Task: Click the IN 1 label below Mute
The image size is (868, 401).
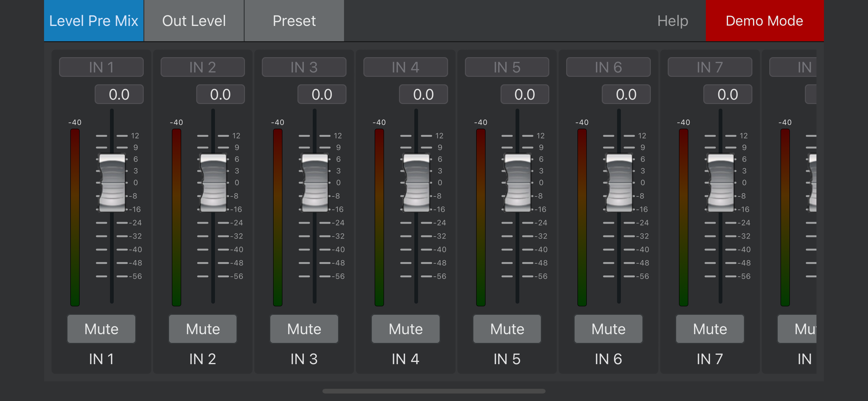Action: pos(102,359)
